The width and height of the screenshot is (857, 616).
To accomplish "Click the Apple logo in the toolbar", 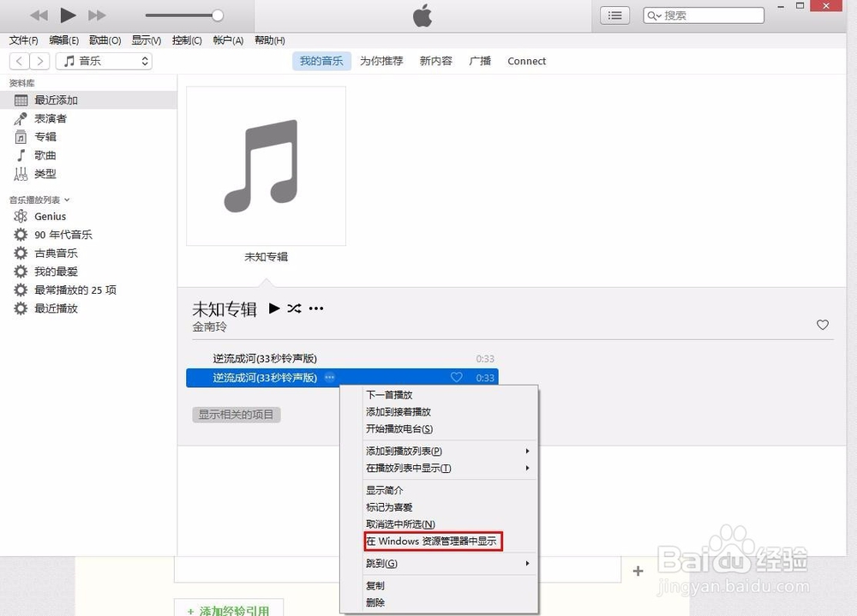I will point(422,15).
